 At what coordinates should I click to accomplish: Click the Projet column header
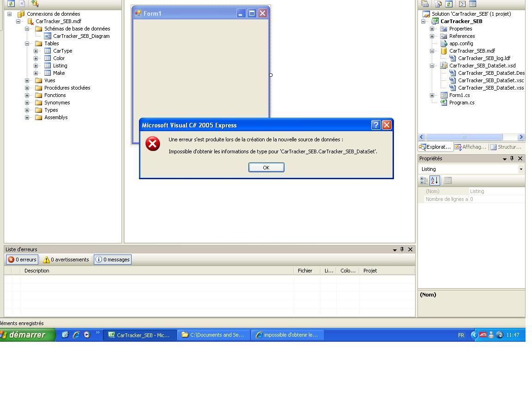pos(387,271)
